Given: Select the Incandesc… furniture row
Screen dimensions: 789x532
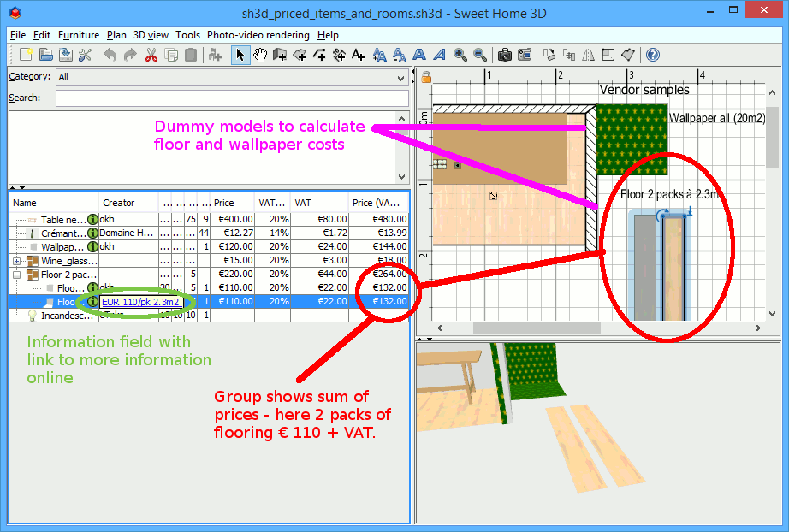Looking at the screenshot, I should (209, 316).
